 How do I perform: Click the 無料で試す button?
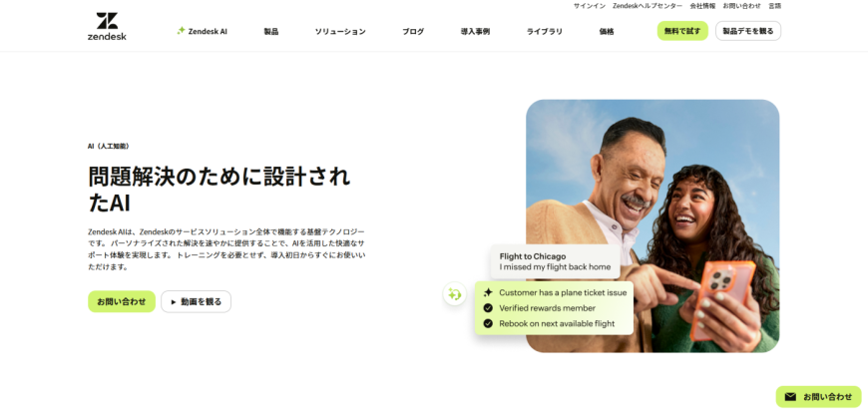point(682,31)
